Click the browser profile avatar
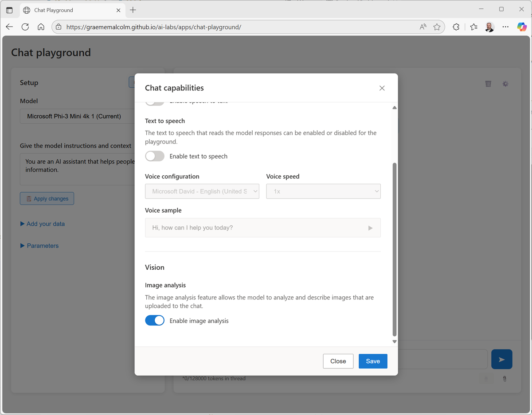 [x=489, y=27]
